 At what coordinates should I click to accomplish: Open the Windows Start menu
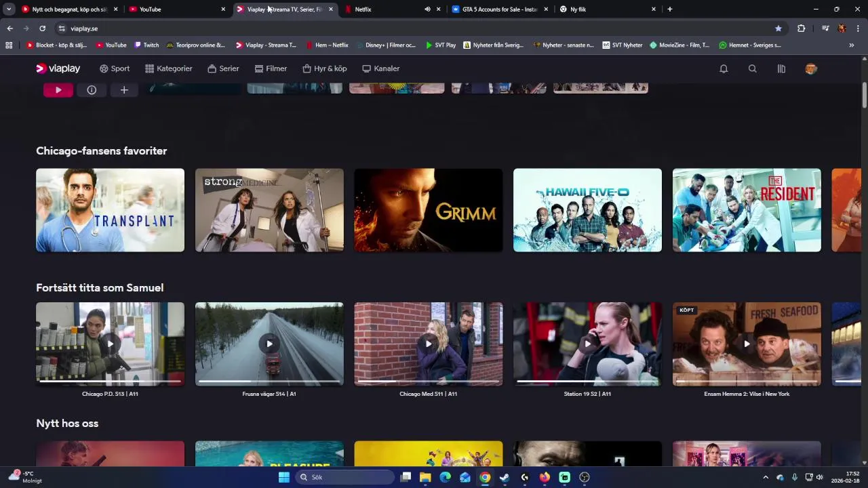[284, 477]
